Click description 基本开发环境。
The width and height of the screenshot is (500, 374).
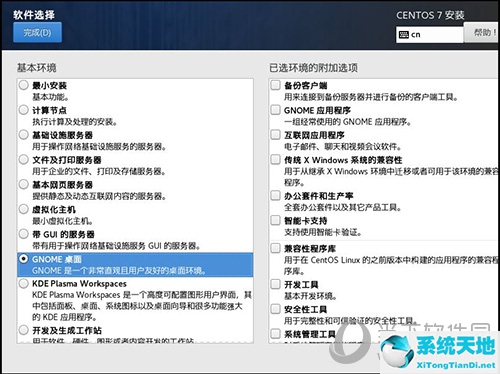tap(311, 296)
